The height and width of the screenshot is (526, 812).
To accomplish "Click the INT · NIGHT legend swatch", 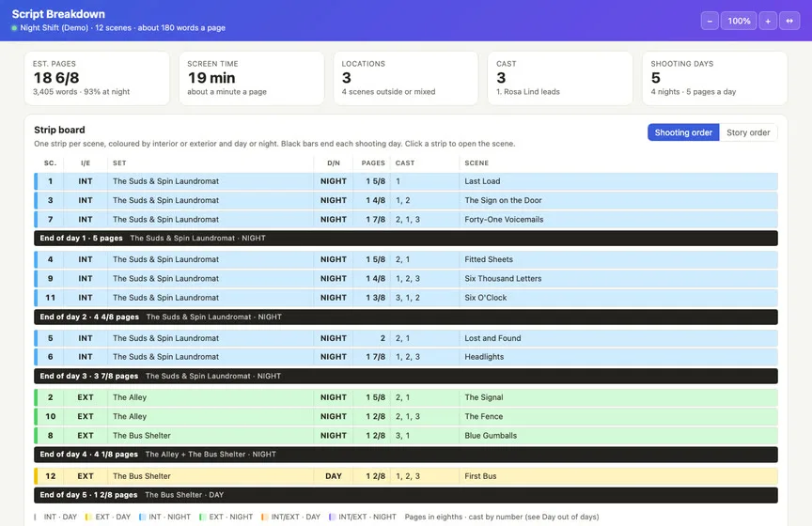I will tap(141, 517).
